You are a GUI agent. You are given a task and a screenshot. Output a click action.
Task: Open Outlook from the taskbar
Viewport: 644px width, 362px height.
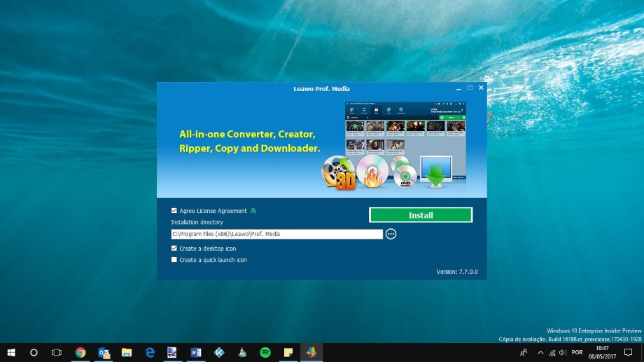pyautogui.click(x=104, y=352)
